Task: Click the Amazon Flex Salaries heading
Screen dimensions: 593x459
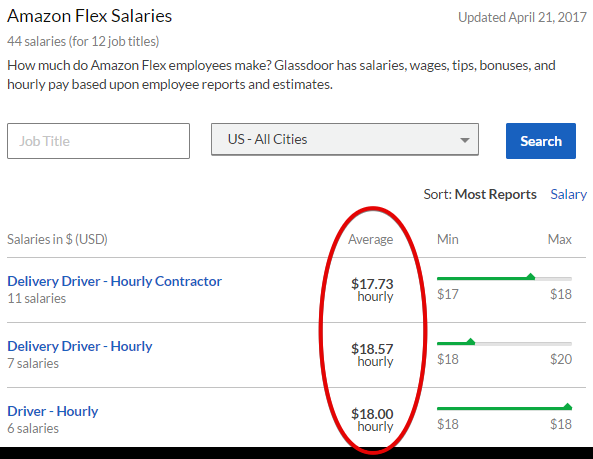Action: pos(90,16)
